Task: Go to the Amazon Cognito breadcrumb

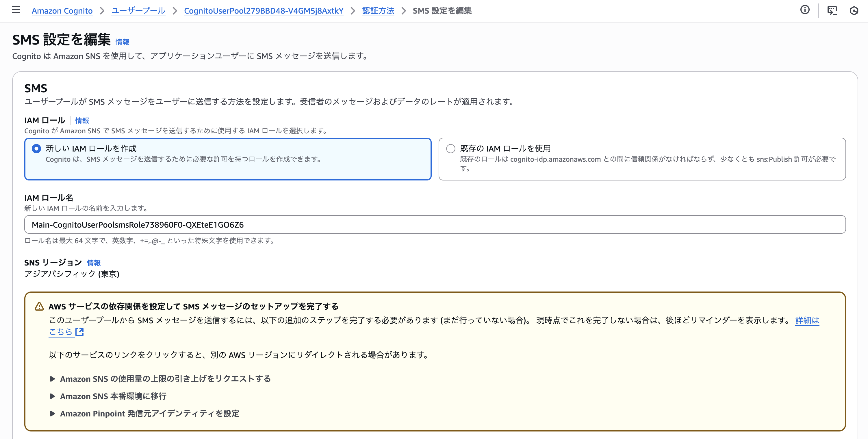Action: click(x=62, y=11)
